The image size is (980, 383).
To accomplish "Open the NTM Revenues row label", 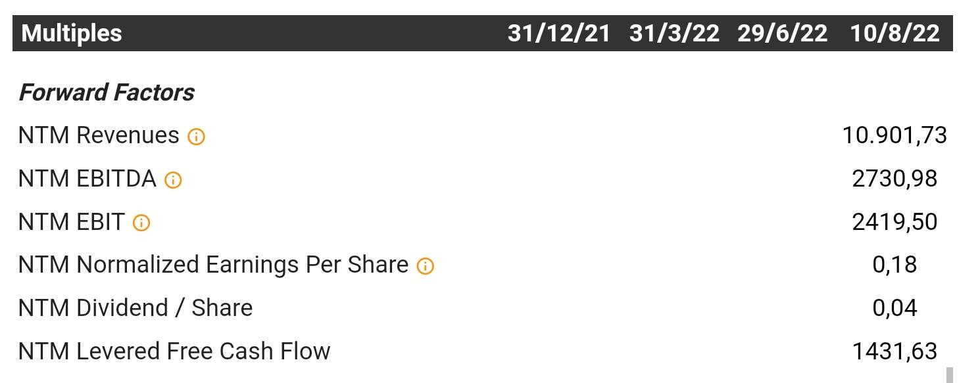I will [x=99, y=135].
